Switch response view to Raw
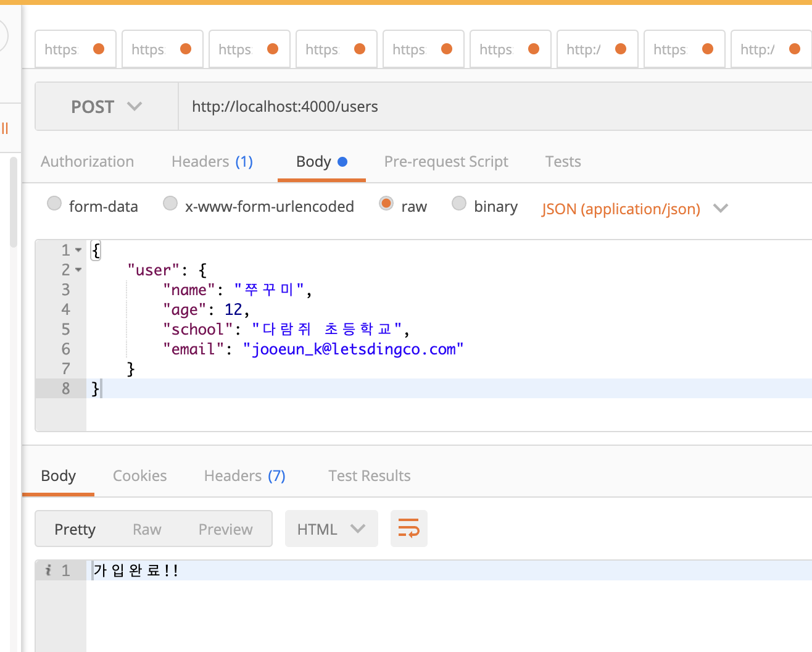The width and height of the screenshot is (812, 652). pos(147,529)
